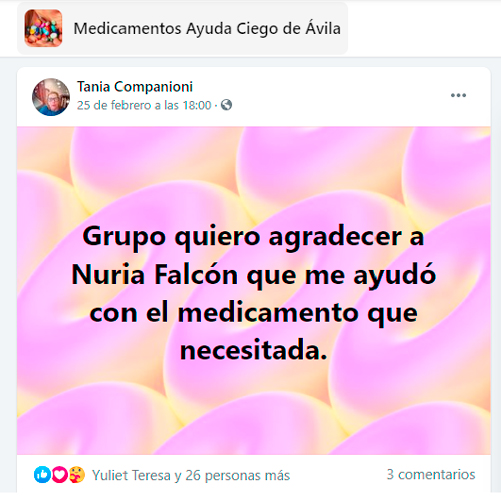Open the post options three-dot menu
The image size is (501, 501).
point(458,95)
